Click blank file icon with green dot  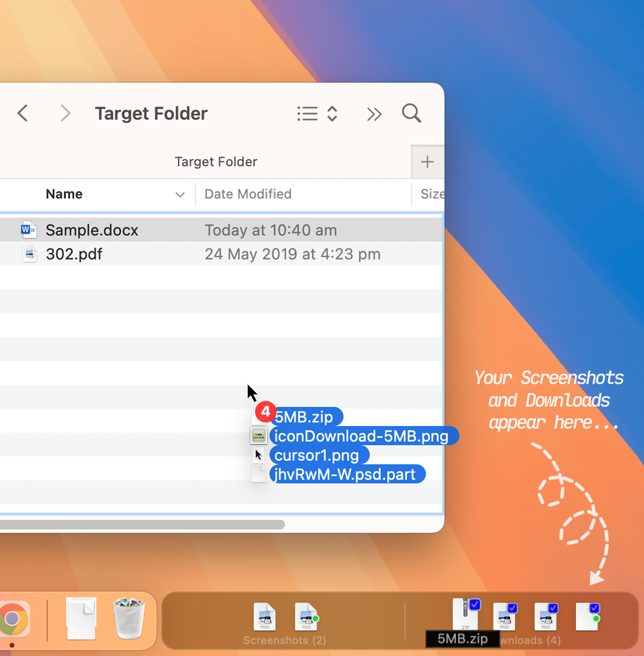tap(587, 618)
